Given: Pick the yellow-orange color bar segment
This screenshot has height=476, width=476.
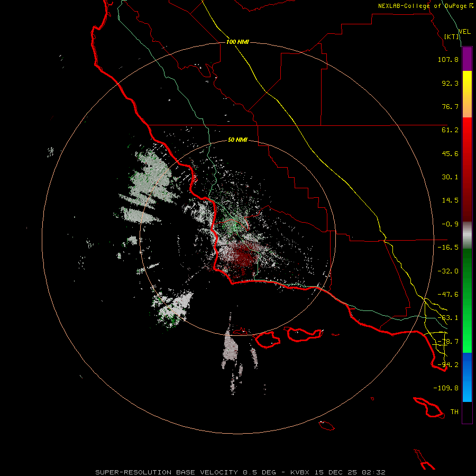Looking at the screenshot, I should (x=467, y=94).
